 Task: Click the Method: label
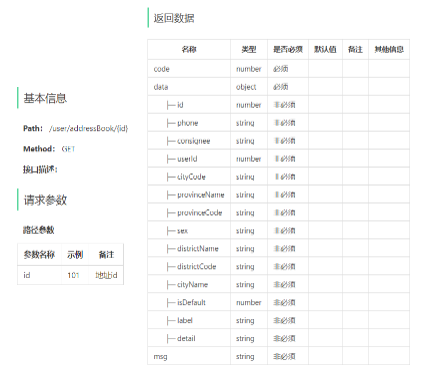(39, 149)
